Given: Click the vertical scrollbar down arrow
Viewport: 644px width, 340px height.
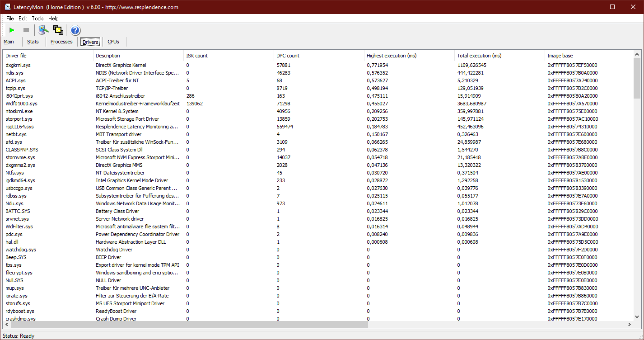Looking at the screenshot, I should (x=637, y=317).
